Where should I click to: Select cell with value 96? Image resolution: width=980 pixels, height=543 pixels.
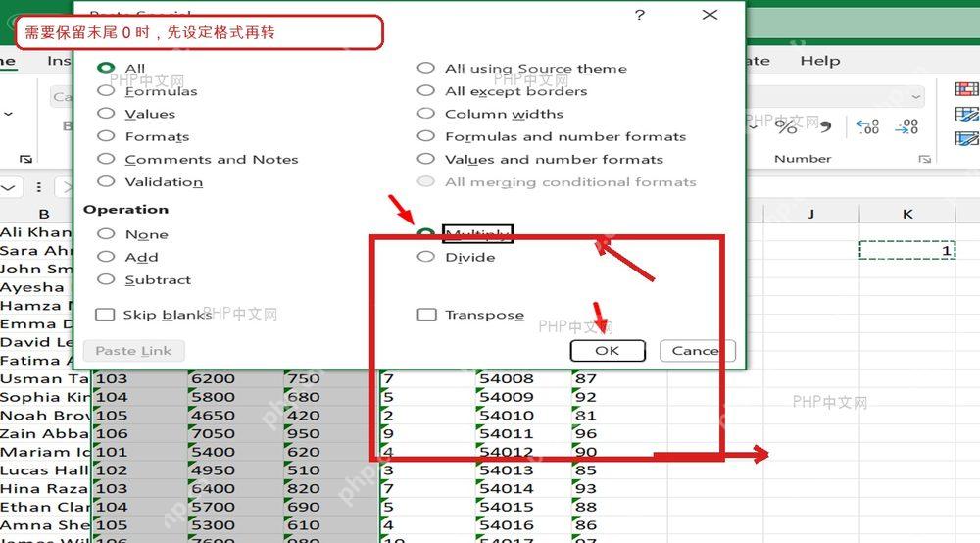(x=618, y=433)
